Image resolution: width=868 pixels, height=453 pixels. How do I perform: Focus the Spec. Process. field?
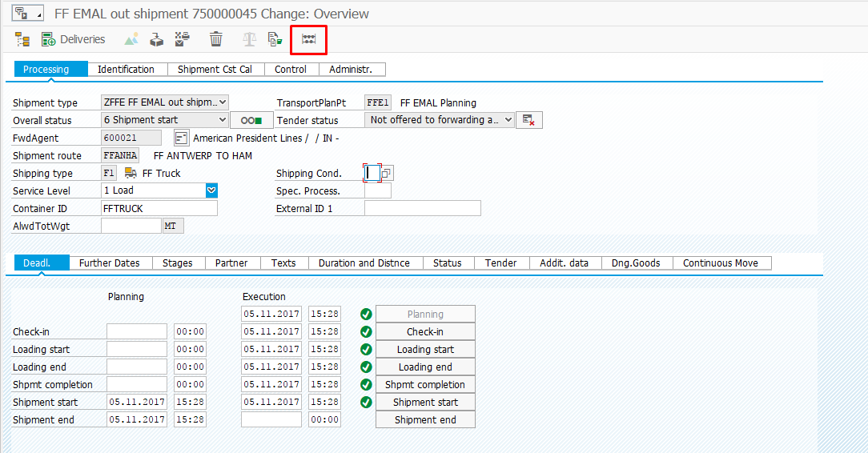377,190
